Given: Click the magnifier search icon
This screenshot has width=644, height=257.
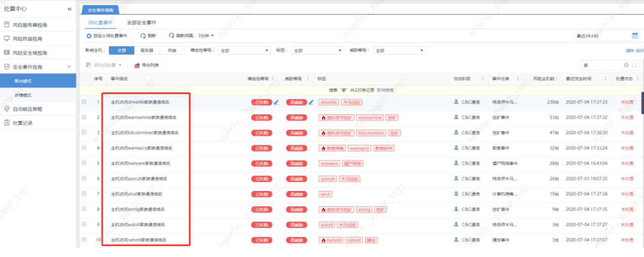Looking at the screenshot, I should click(635, 65).
